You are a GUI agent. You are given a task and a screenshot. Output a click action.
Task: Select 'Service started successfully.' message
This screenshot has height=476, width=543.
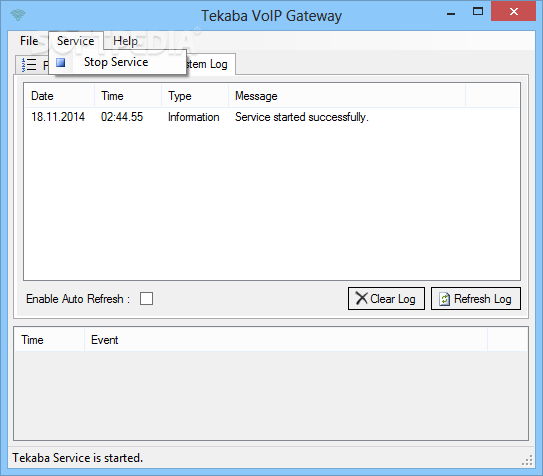tap(302, 117)
